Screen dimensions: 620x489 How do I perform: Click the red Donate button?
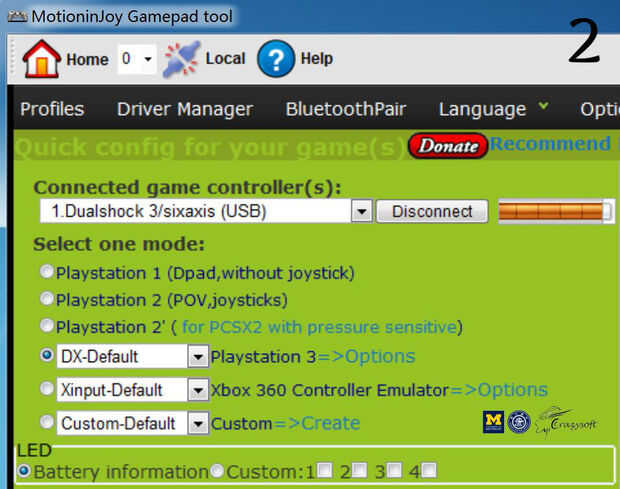coord(448,146)
